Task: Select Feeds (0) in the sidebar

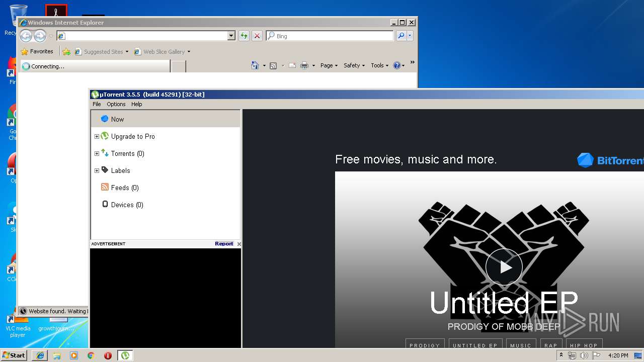Action: [x=125, y=188]
